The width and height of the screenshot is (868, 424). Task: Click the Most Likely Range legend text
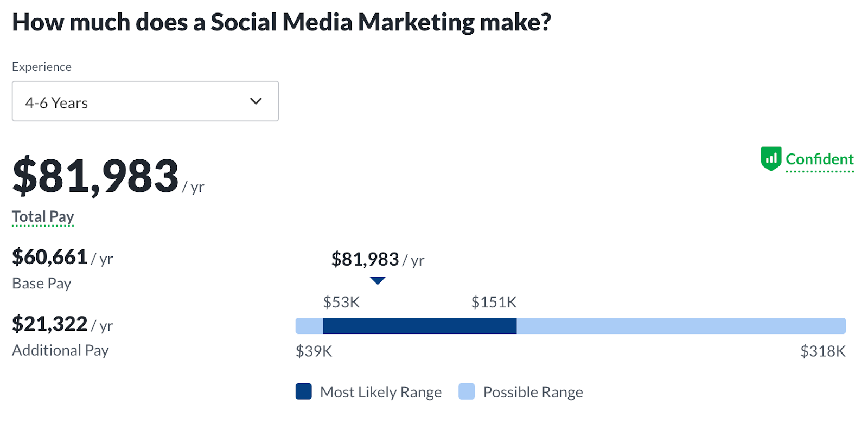pyautogui.click(x=381, y=392)
